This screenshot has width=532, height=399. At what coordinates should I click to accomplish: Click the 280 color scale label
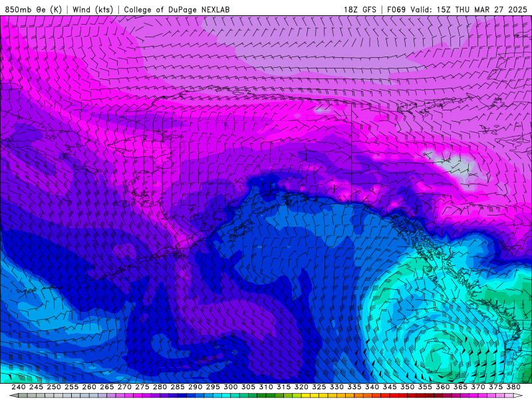(160, 387)
